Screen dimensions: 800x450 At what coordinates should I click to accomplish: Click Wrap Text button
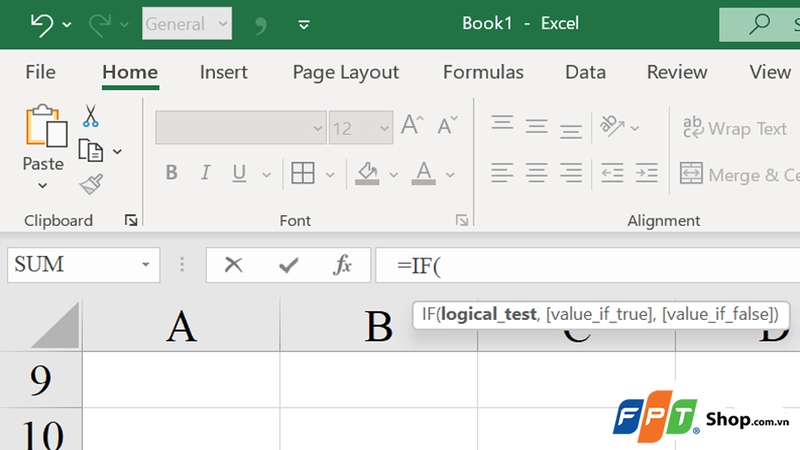pos(735,128)
